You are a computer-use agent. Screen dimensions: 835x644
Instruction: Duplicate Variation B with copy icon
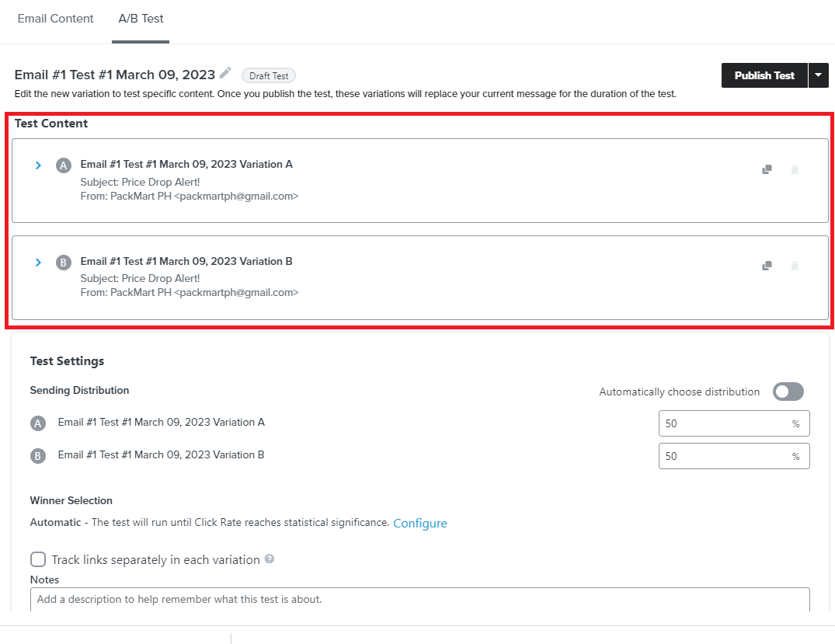[767, 266]
